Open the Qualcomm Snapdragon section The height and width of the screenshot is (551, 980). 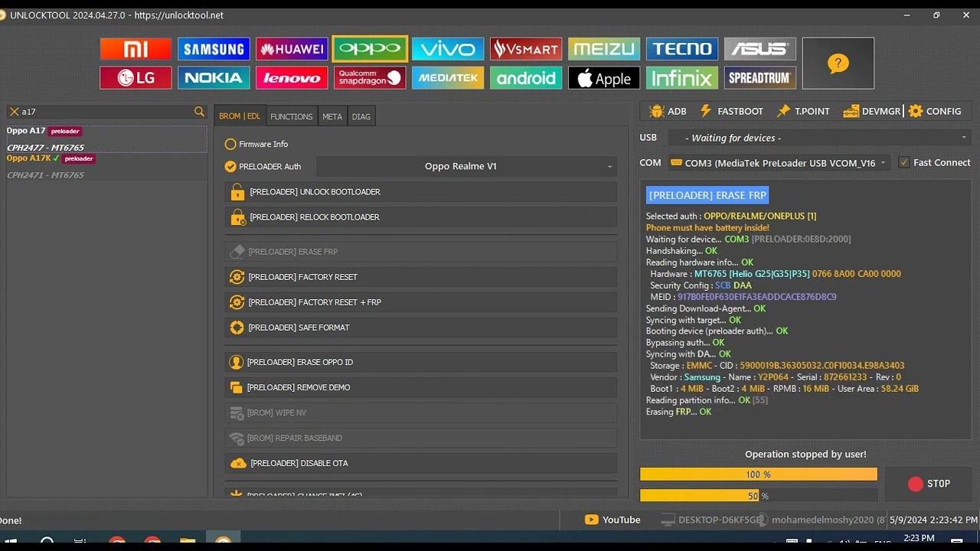370,77
